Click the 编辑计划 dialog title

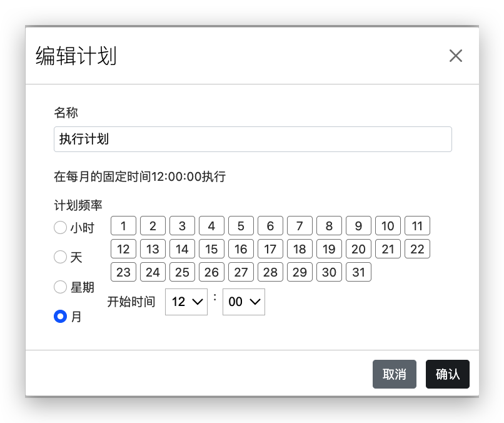[76, 56]
